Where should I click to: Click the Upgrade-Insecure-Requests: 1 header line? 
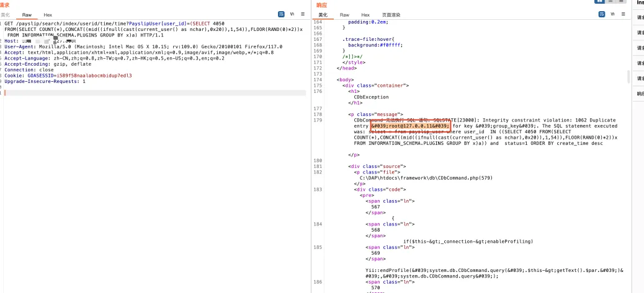(x=45, y=82)
